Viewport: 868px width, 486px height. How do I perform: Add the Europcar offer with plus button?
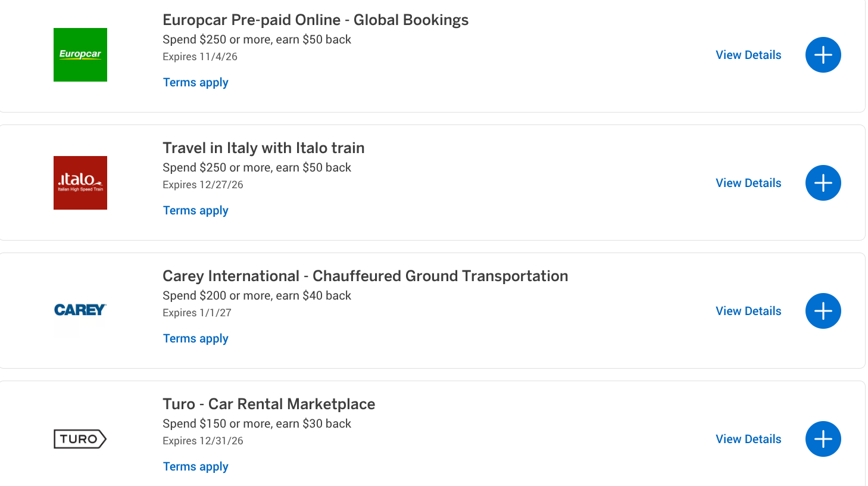823,55
